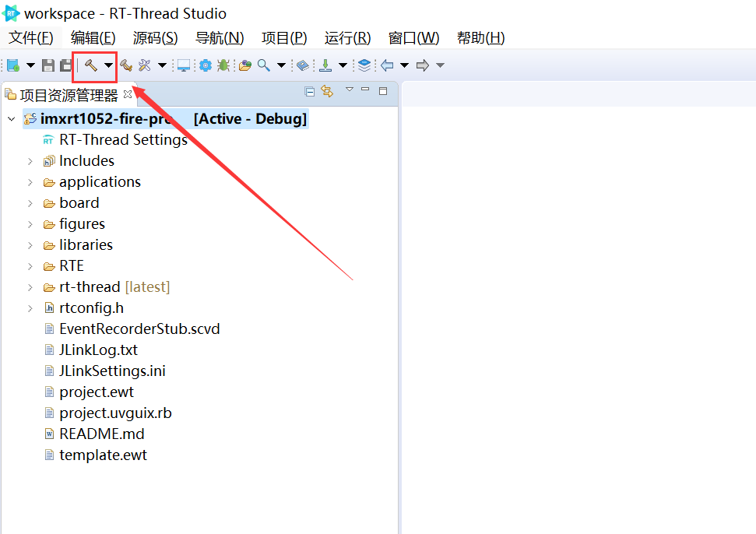Toggle link with editor in explorer
756x534 pixels.
click(x=327, y=92)
